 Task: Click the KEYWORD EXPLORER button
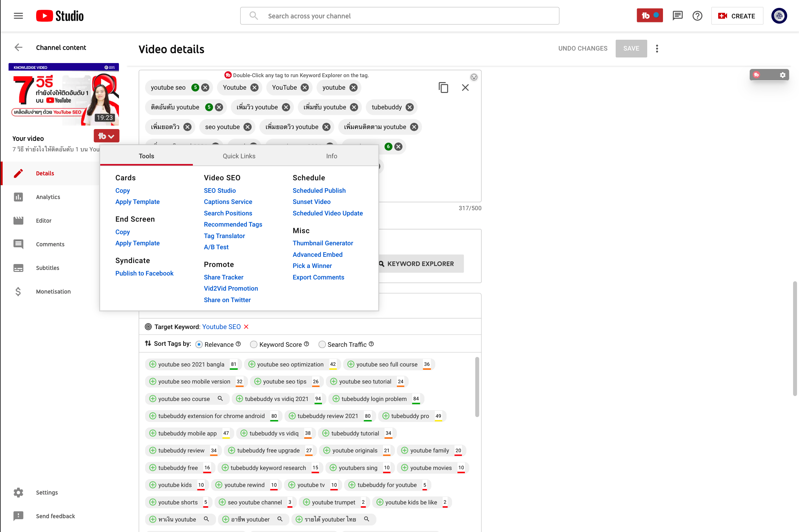pos(420,264)
